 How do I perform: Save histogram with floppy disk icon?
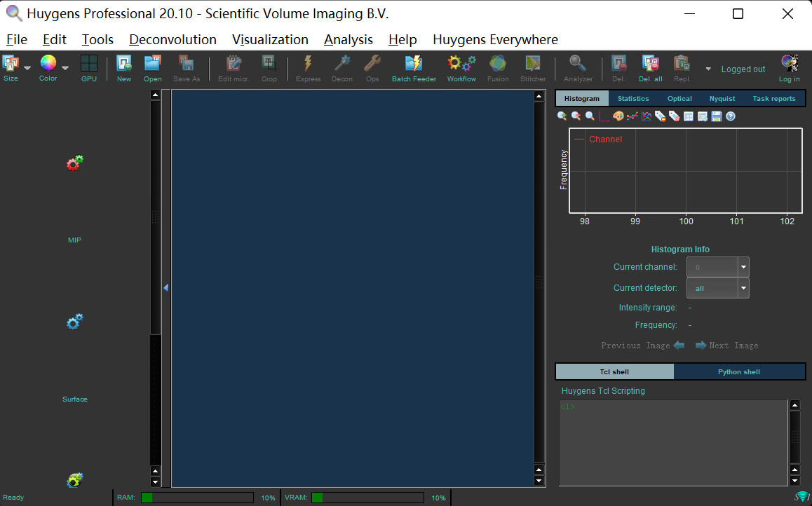[716, 116]
